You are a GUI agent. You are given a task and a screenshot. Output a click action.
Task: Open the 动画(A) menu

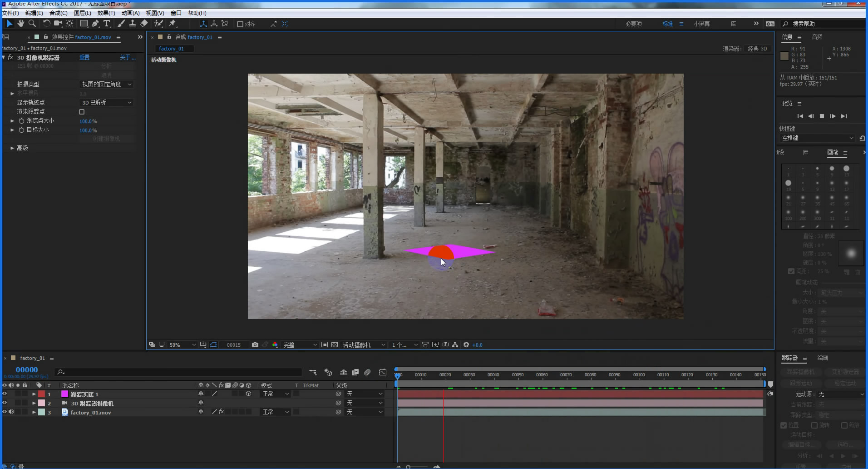click(131, 13)
